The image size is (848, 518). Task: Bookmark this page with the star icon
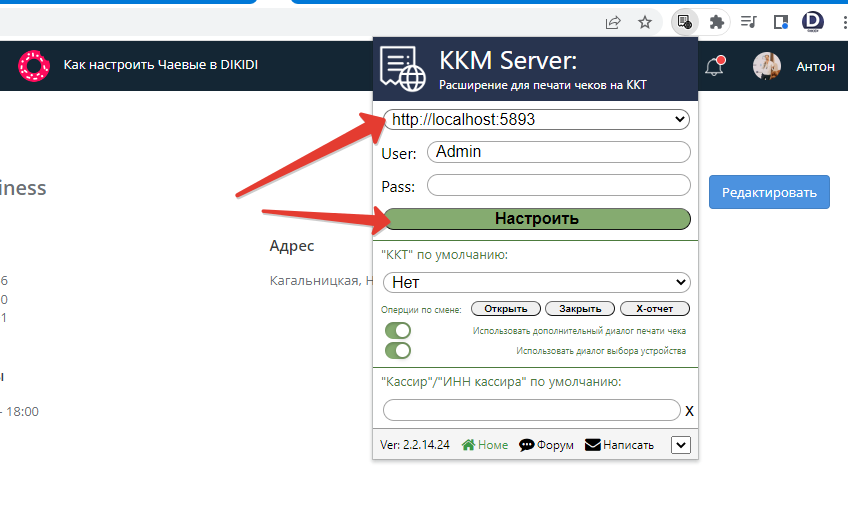tap(645, 22)
